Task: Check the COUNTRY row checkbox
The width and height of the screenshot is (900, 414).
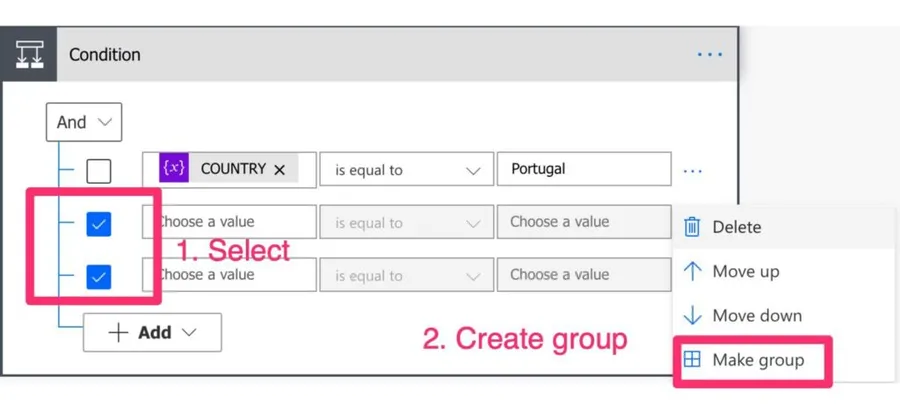Action: (x=99, y=171)
